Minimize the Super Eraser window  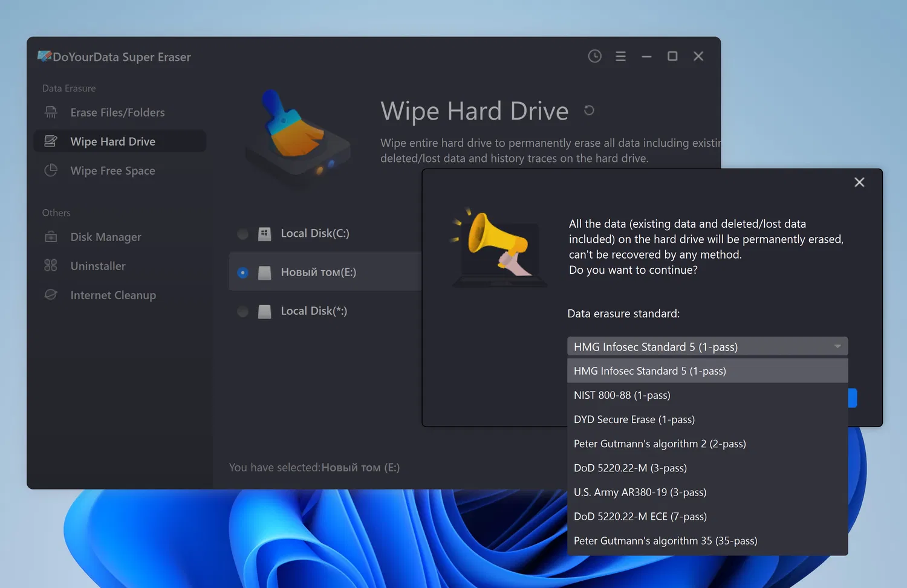(646, 56)
